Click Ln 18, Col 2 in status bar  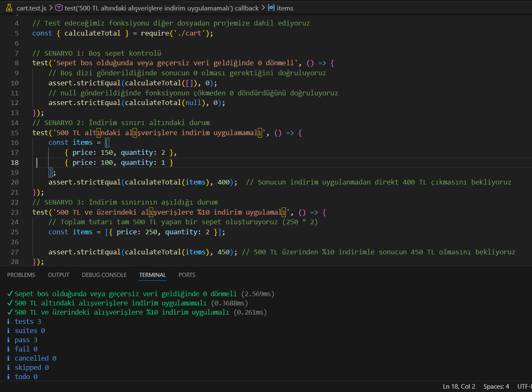(458, 386)
